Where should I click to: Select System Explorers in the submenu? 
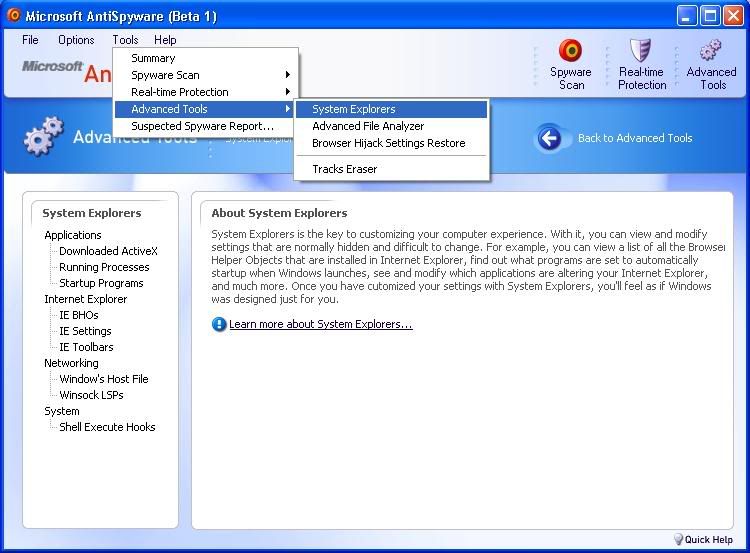391,109
